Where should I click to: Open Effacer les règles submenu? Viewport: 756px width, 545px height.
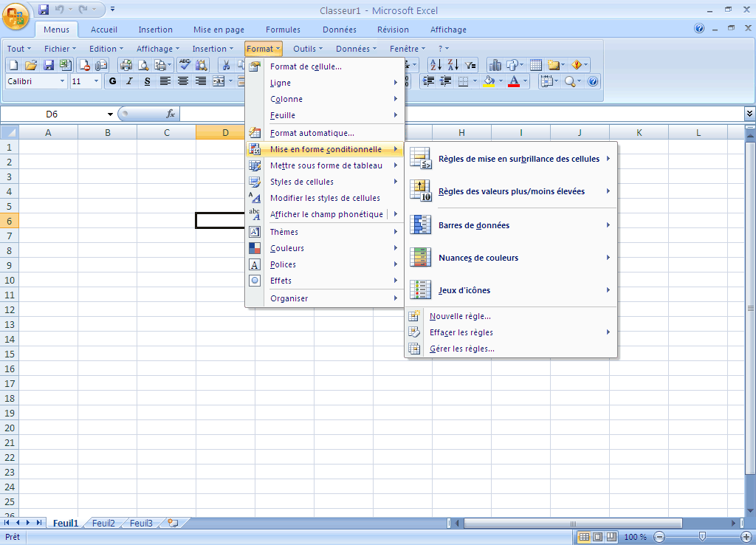click(511, 332)
